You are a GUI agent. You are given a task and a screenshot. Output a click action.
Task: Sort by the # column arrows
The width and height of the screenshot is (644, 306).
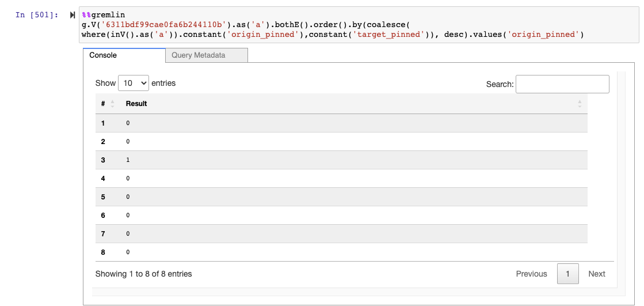pos(112,104)
